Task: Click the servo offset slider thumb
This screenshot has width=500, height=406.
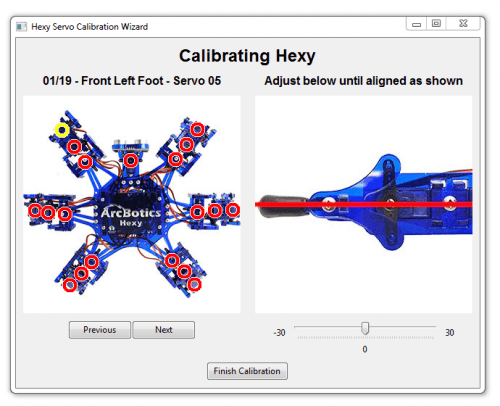Action: click(x=365, y=328)
